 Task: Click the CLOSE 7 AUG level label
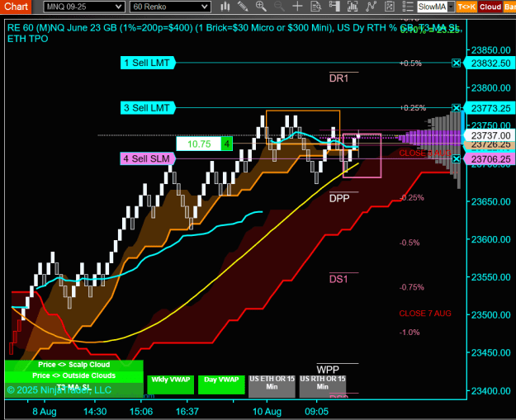425,314
